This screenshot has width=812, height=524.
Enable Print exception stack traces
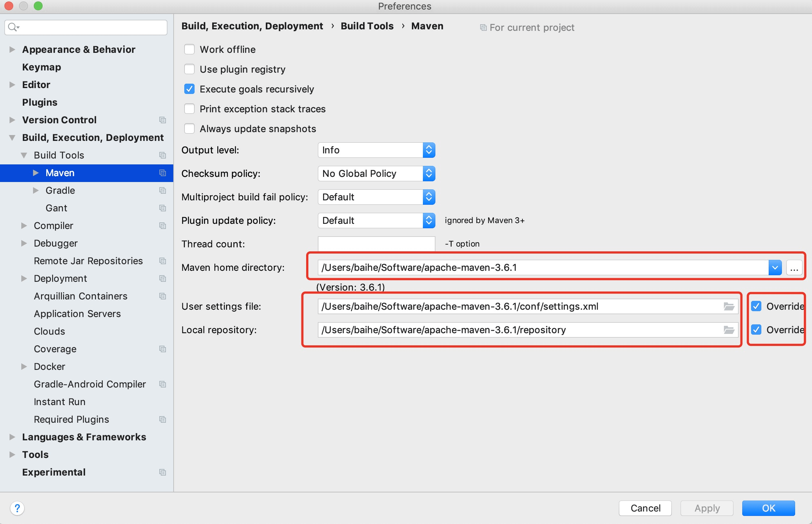pyautogui.click(x=190, y=109)
